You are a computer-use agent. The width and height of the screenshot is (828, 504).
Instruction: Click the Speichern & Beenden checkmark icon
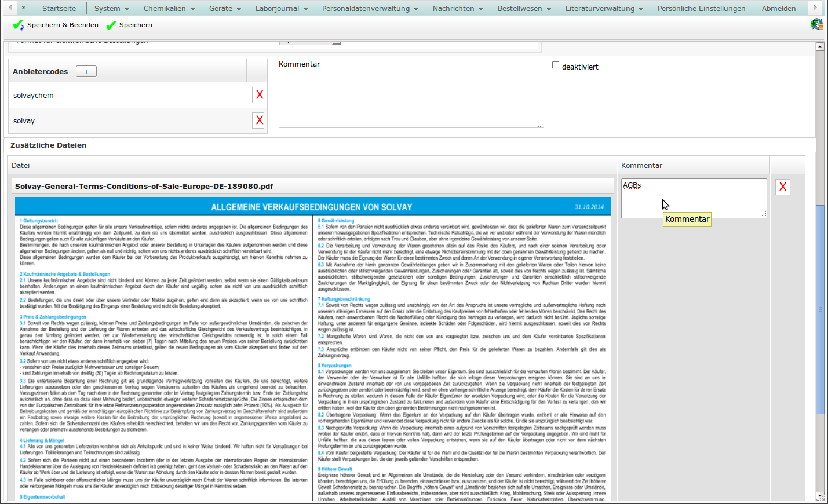tap(19, 25)
